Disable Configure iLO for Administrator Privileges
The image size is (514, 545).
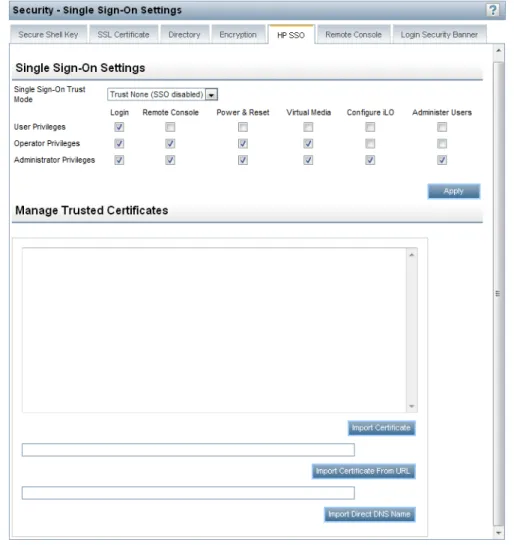[x=370, y=160]
